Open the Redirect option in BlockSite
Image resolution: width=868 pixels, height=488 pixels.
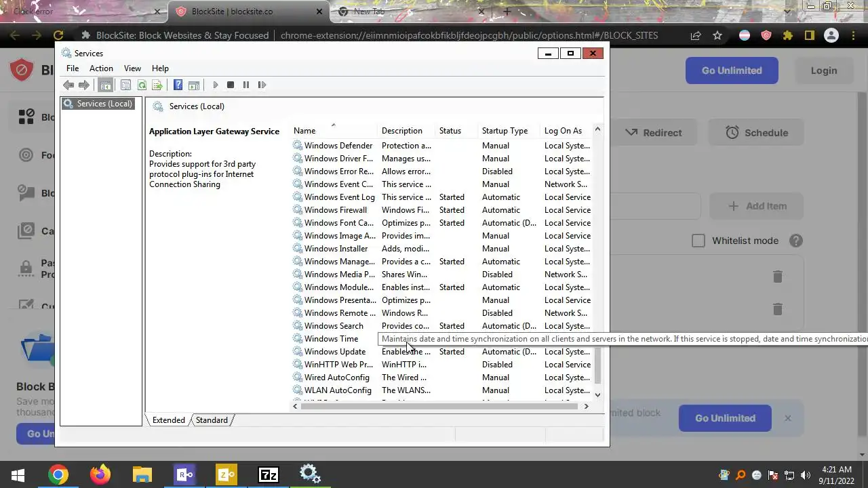(653, 133)
